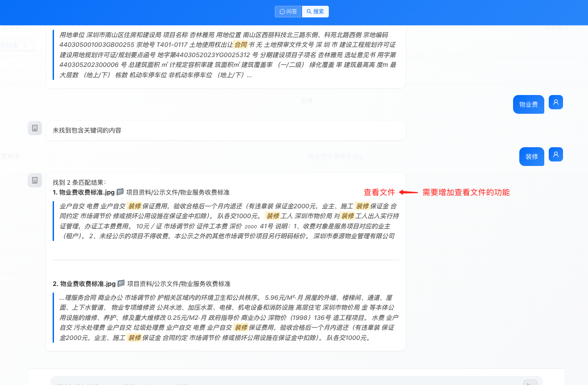Close the 区档案 sidebar tab

point(25,45)
